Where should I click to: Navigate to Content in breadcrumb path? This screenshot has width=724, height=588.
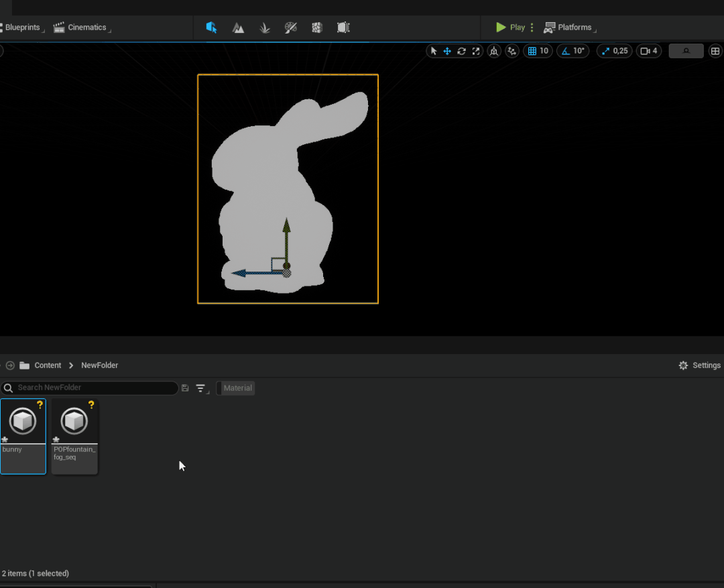[x=48, y=365]
